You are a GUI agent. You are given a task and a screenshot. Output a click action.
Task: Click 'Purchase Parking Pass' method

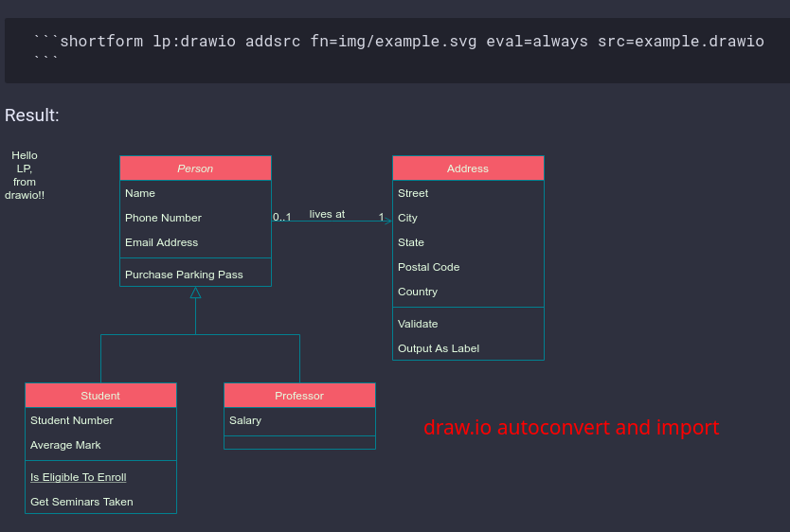click(x=184, y=275)
